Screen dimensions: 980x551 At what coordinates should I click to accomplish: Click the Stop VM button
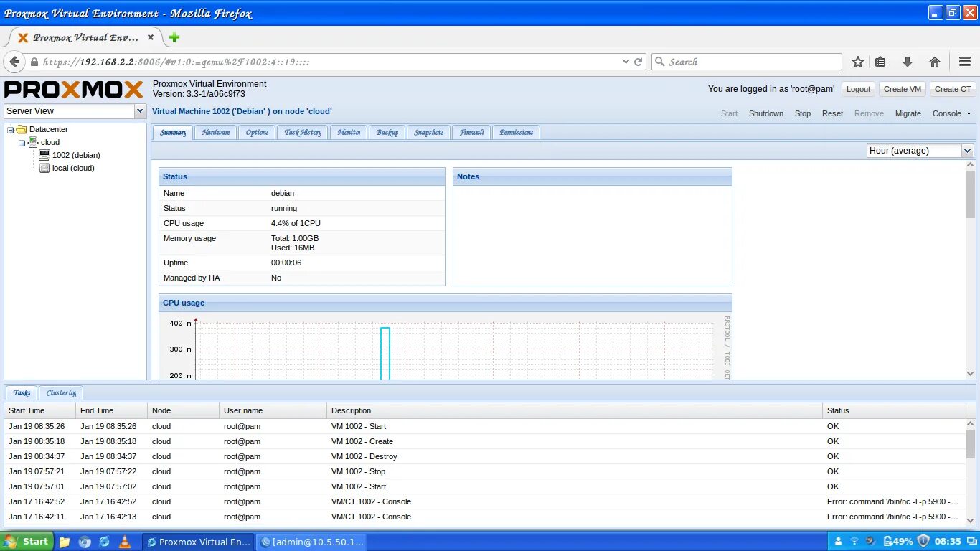tap(803, 113)
